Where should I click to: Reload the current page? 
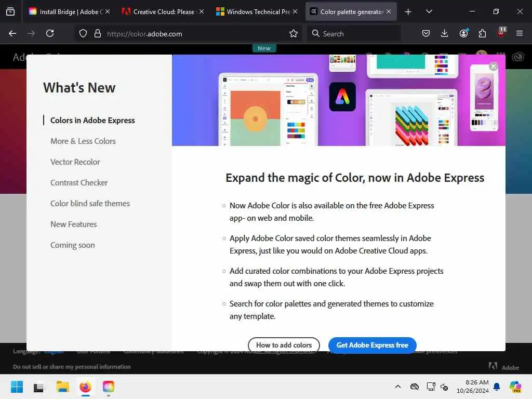(x=50, y=33)
